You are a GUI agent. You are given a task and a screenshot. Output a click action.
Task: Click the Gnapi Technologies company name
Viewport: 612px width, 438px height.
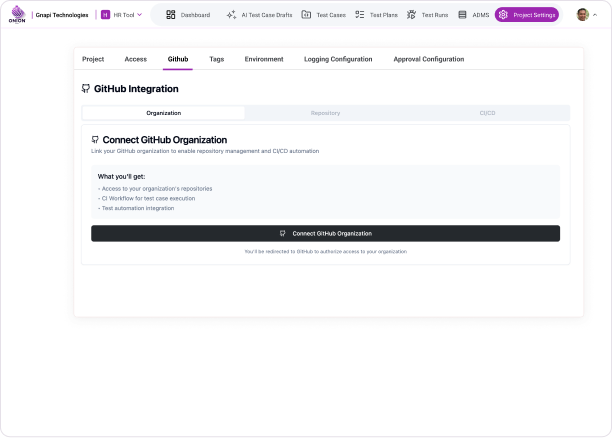tap(62, 15)
